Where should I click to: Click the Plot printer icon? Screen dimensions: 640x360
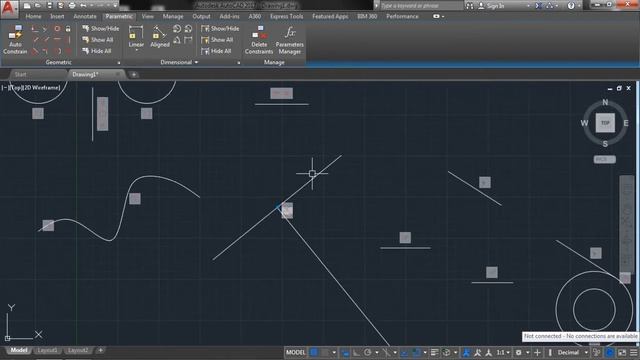click(x=72, y=6)
